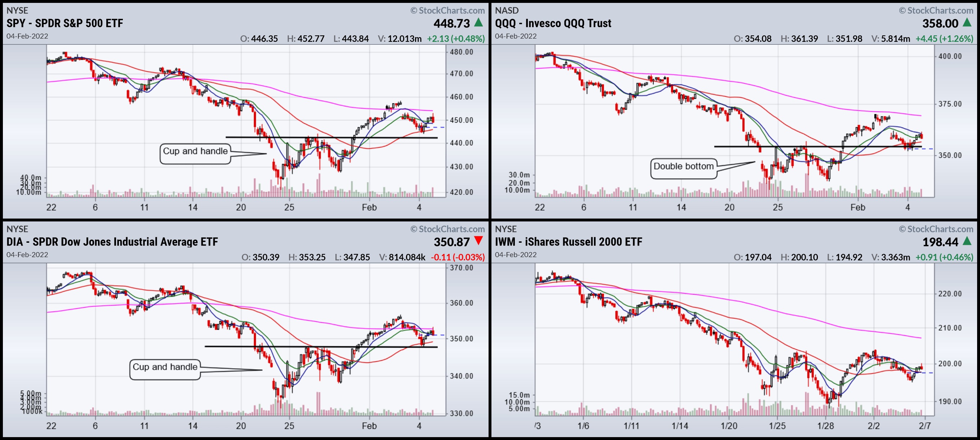The image size is (980, 440).
Task: Click the 25 date label on DIA time axis
Action: point(289,426)
